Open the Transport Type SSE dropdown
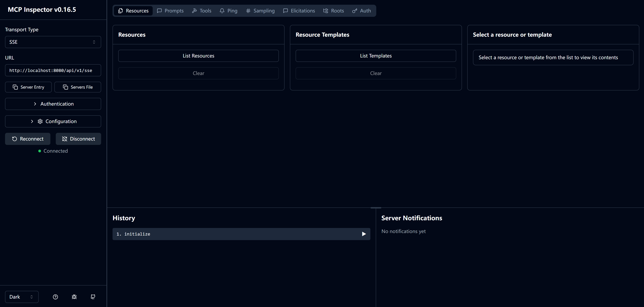644x307 pixels. 53,42
